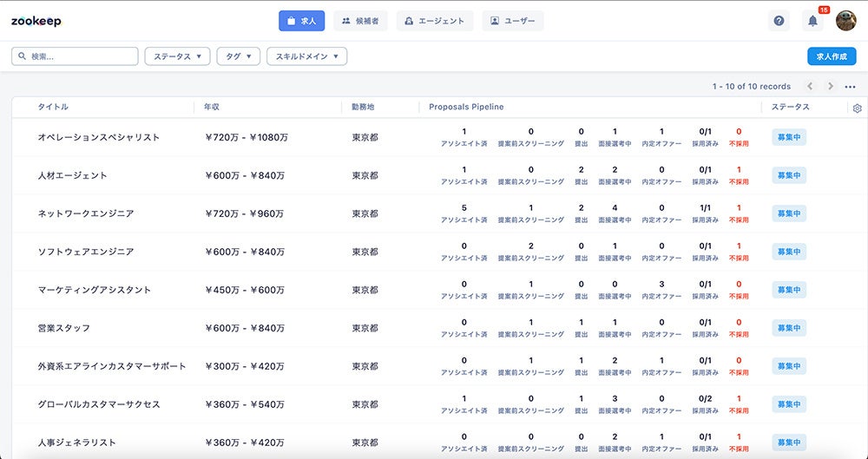The image size is (868, 459).
Task: Open table column settings gear icon
Action: (x=858, y=108)
